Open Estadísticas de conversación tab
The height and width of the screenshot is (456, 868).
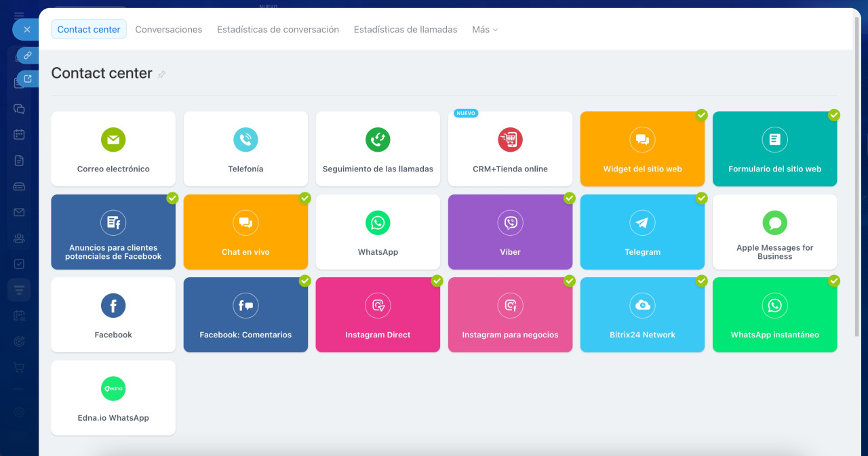click(278, 30)
